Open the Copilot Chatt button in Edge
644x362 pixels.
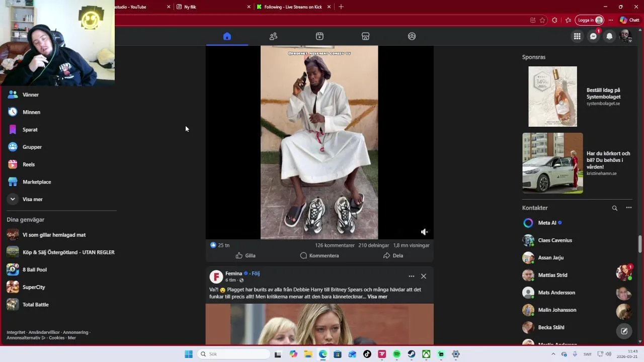point(629,20)
